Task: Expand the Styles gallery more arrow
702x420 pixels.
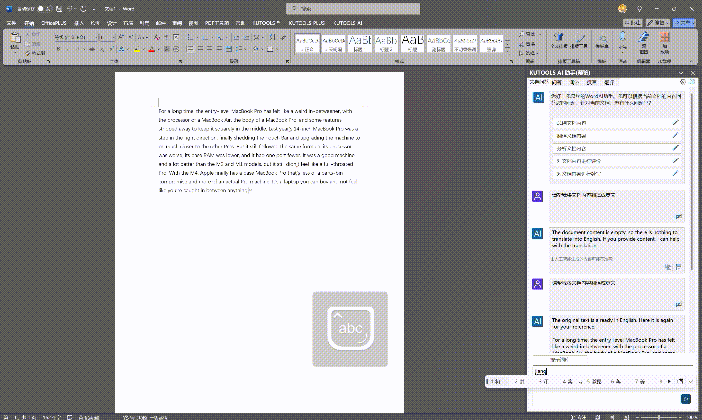Action: [x=508, y=52]
